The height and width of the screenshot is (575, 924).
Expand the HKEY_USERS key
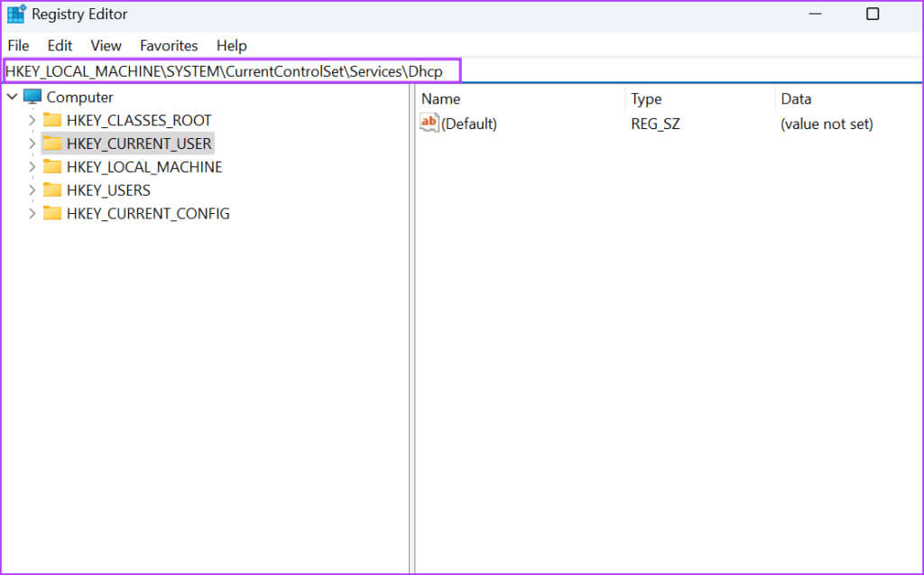[32, 190]
